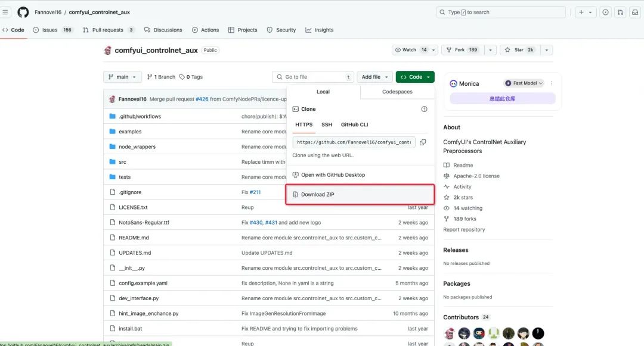The width and height of the screenshot is (644, 346).
Task: Click the Type / to search field
Action: pyautogui.click(x=501, y=13)
